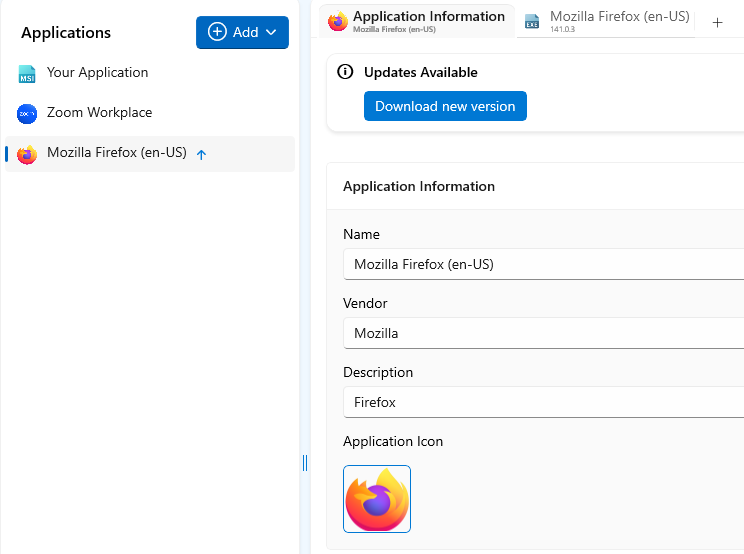This screenshot has height=554, width=744.
Task: Click the EXE file icon in the tab
Action: (532, 22)
